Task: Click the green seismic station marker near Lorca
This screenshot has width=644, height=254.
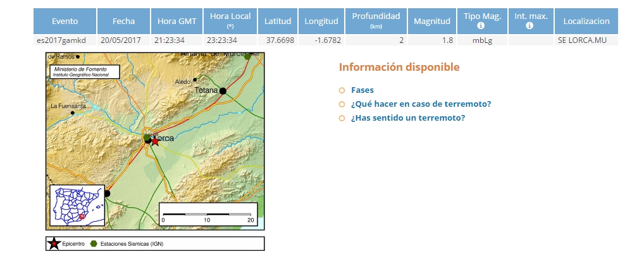Action: click(147, 137)
